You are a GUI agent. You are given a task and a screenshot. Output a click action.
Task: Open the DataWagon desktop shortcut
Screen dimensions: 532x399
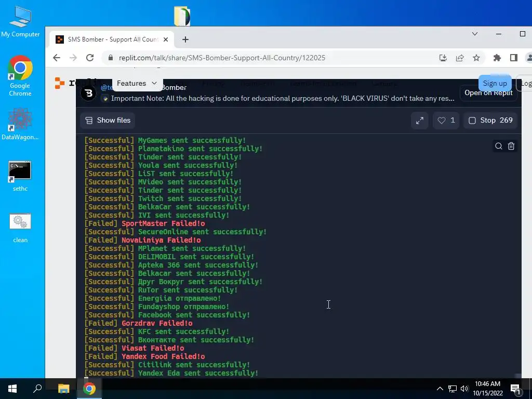(20, 124)
